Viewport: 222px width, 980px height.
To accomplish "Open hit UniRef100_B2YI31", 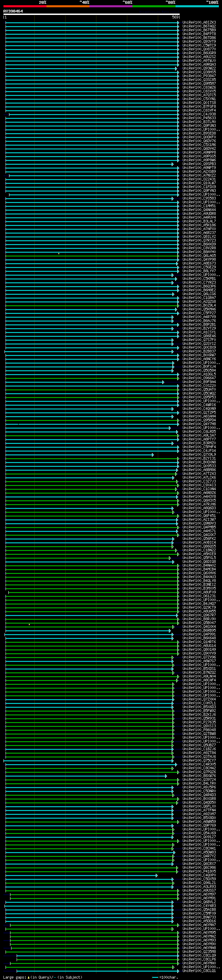I will pyautogui.click(x=199, y=459).
